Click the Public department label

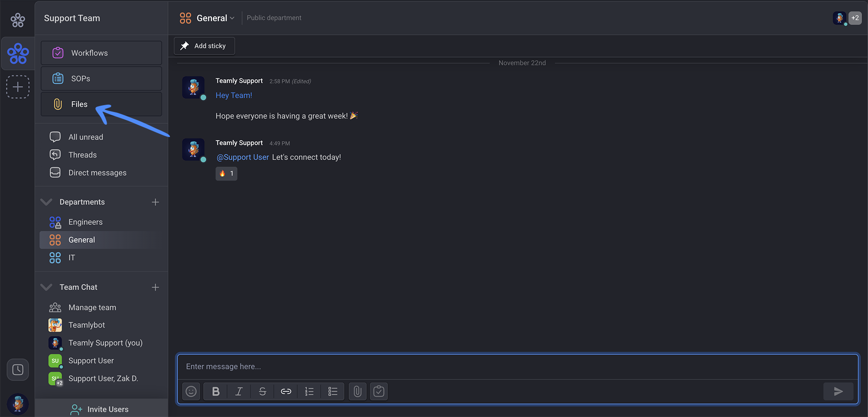pyautogui.click(x=274, y=18)
